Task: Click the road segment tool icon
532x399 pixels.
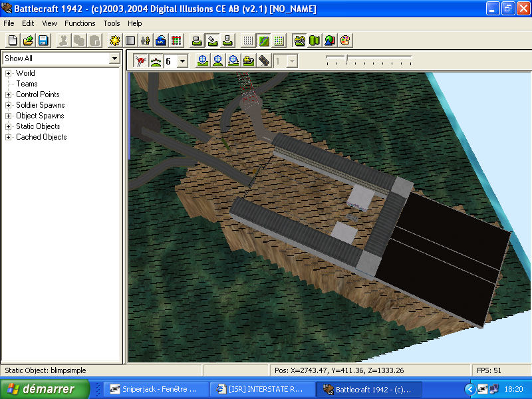Action: pos(264,61)
